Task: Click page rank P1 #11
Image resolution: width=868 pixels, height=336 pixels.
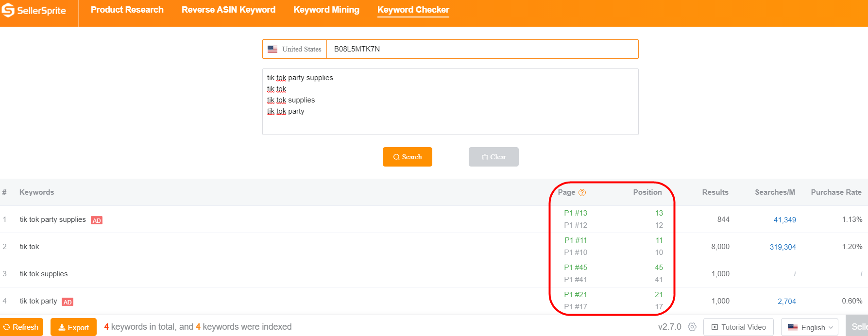Action: 576,240
